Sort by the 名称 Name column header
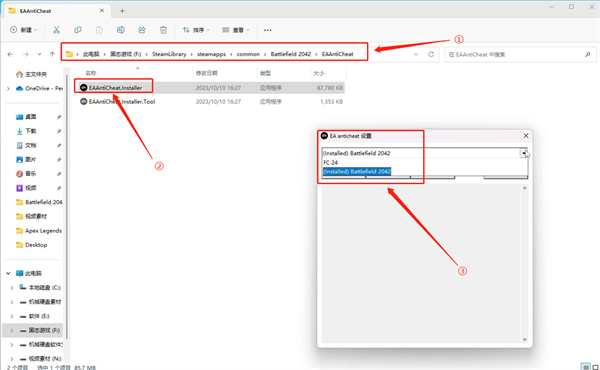600x370 pixels. 91,73
